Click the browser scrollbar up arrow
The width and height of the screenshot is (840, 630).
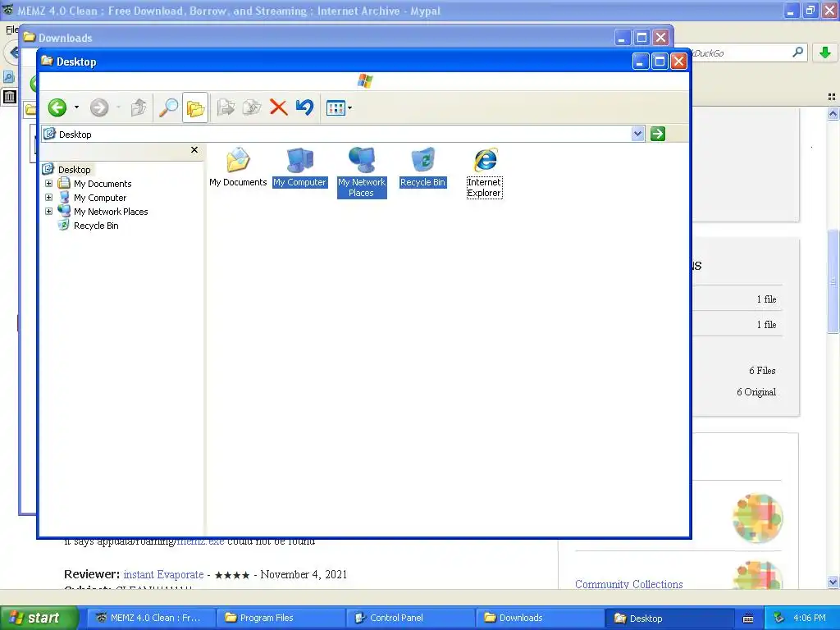click(833, 113)
